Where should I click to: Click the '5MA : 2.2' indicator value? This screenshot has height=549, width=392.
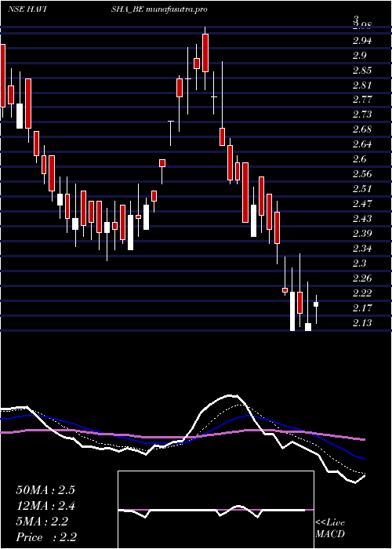(x=42, y=522)
